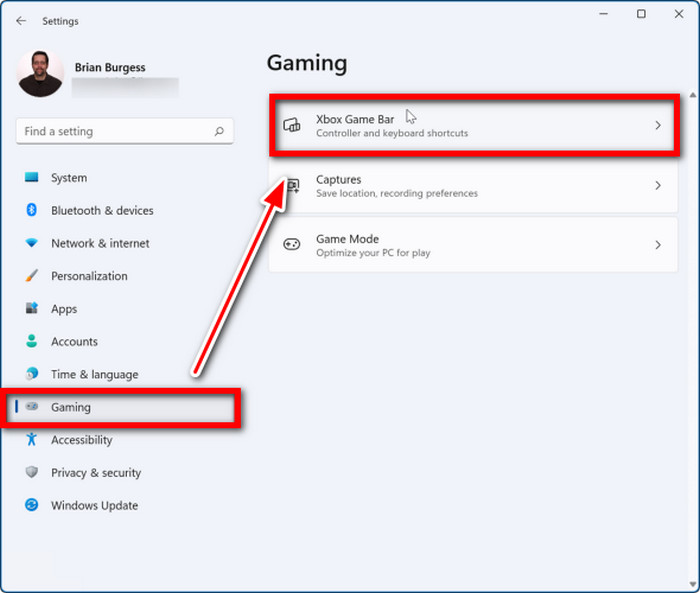Screen dimensions: 700x593
Task: Open System settings
Action: click(125, 178)
